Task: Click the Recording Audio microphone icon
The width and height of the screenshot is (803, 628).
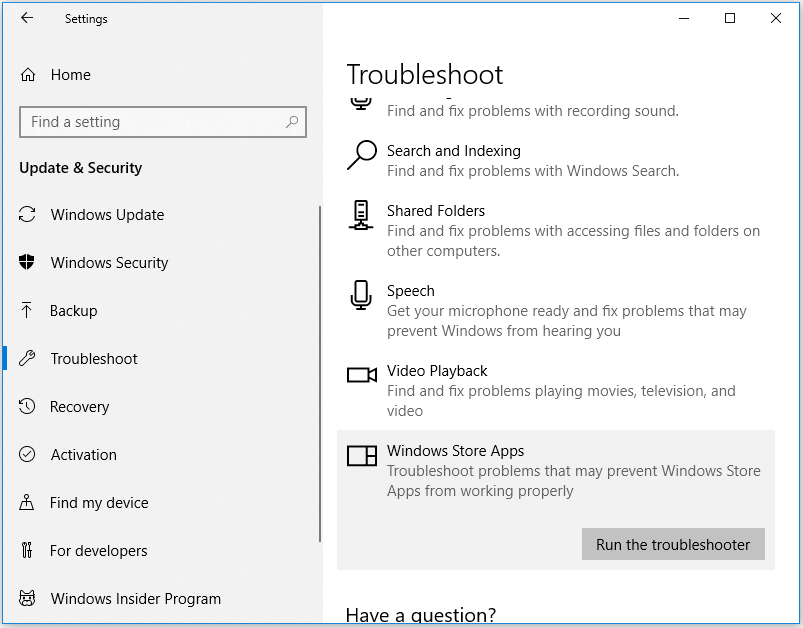Action: click(x=361, y=103)
